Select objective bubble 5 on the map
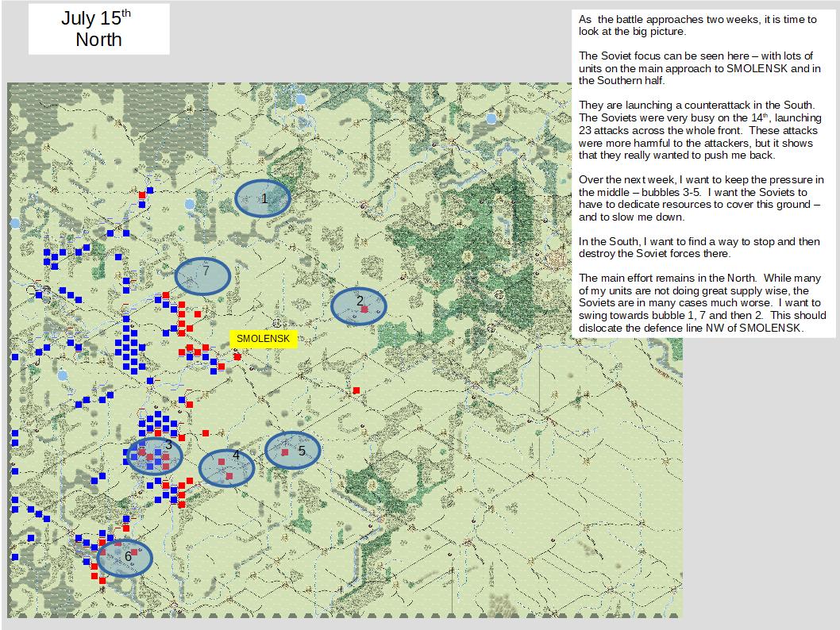Viewport: 840px width, 630px height. tap(292, 451)
